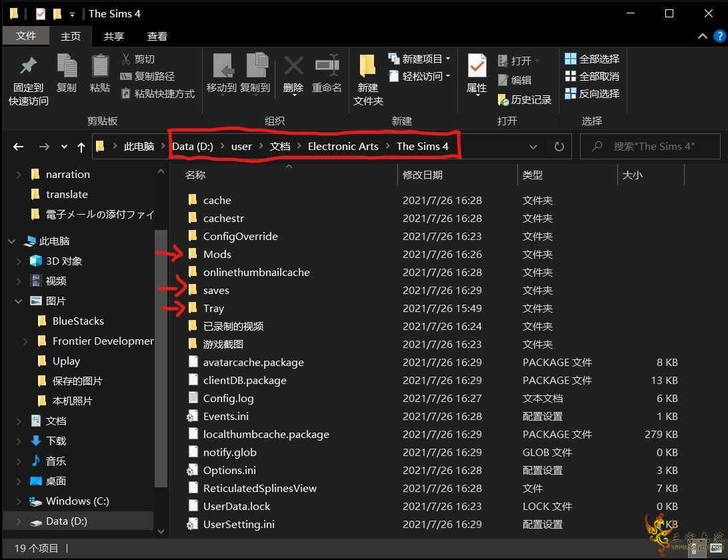Click Edit (编辑) in the ribbon
This screenshot has width=728, height=560.
(x=515, y=80)
